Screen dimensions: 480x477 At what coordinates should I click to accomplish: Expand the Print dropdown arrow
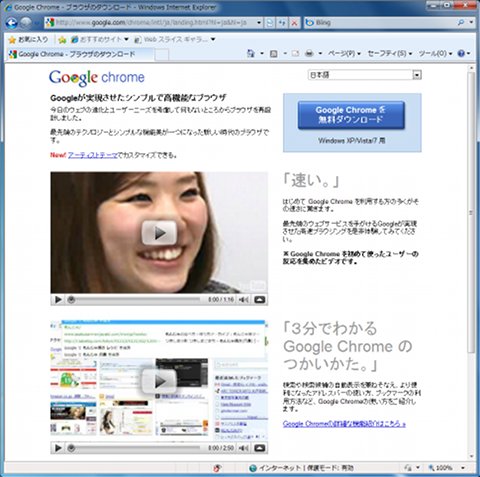point(320,53)
